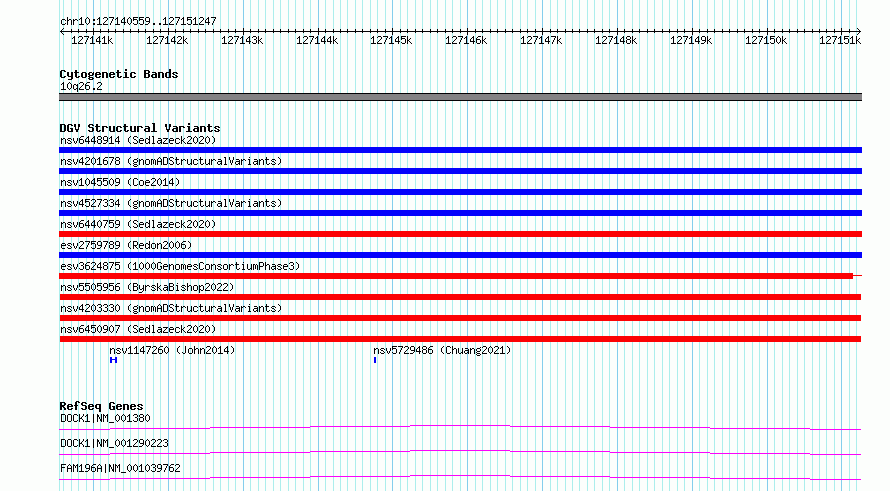Open nsv1147260 (John2014) variant label
The width and height of the screenshot is (890, 491).
tap(172, 350)
